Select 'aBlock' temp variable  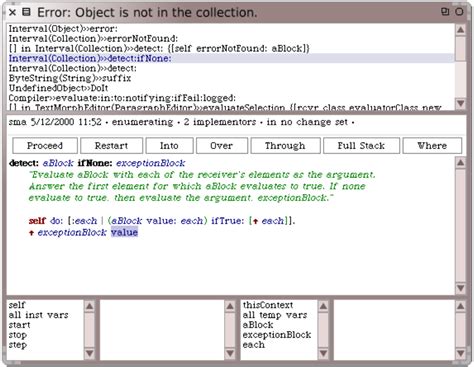(x=279, y=325)
